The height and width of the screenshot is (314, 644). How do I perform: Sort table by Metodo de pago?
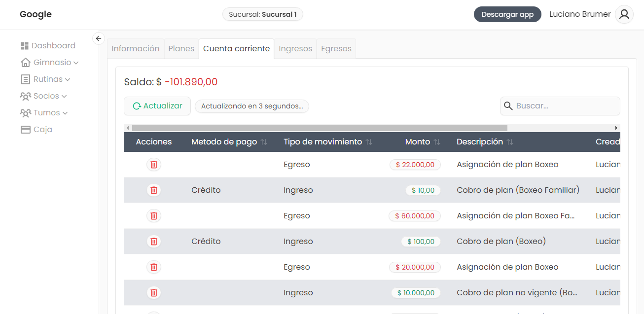pyautogui.click(x=264, y=142)
